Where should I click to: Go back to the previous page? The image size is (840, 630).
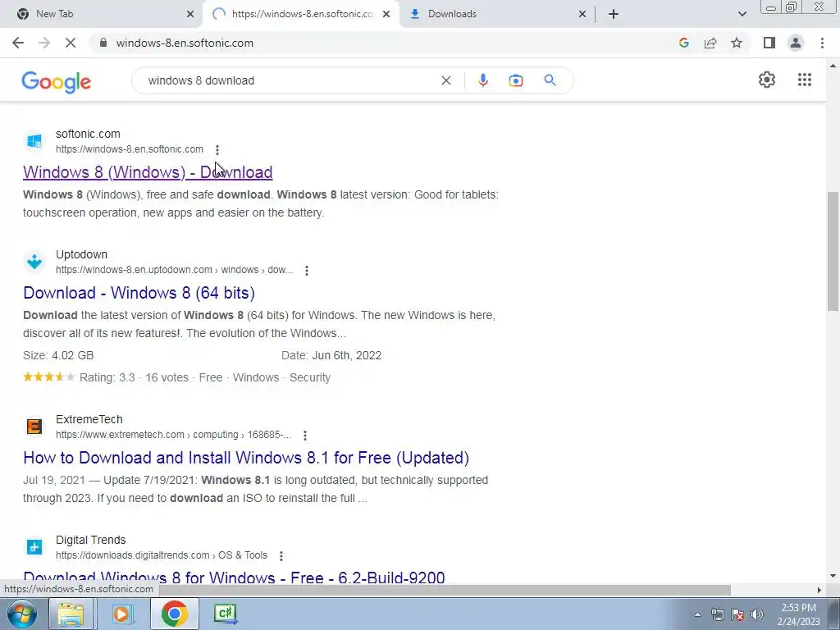click(x=18, y=43)
